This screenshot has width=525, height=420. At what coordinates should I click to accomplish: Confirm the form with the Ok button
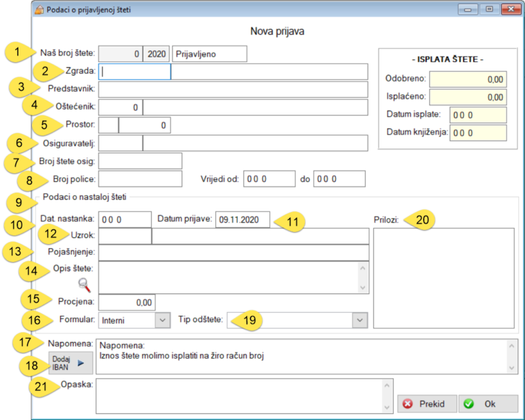click(x=488, y=404)
